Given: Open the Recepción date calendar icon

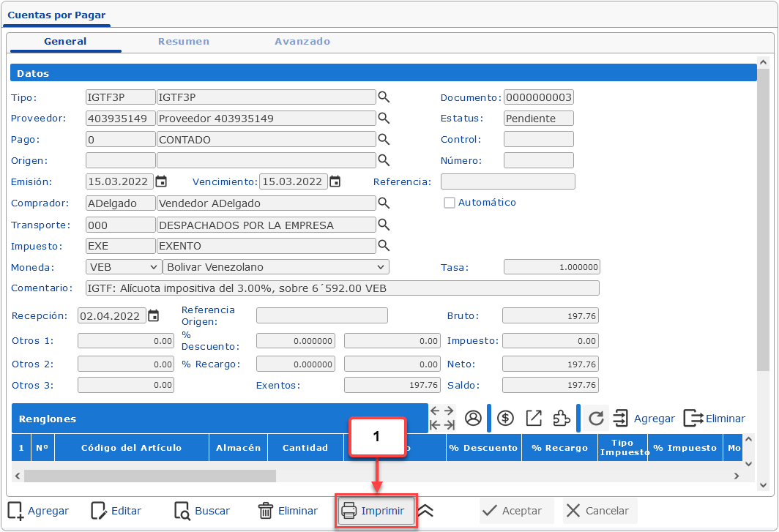Looking at the screenshot, I should coord(153,316).
